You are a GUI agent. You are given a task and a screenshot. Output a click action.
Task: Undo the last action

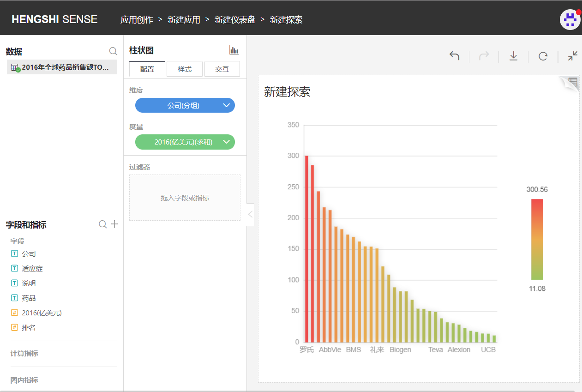pos(455,56)
